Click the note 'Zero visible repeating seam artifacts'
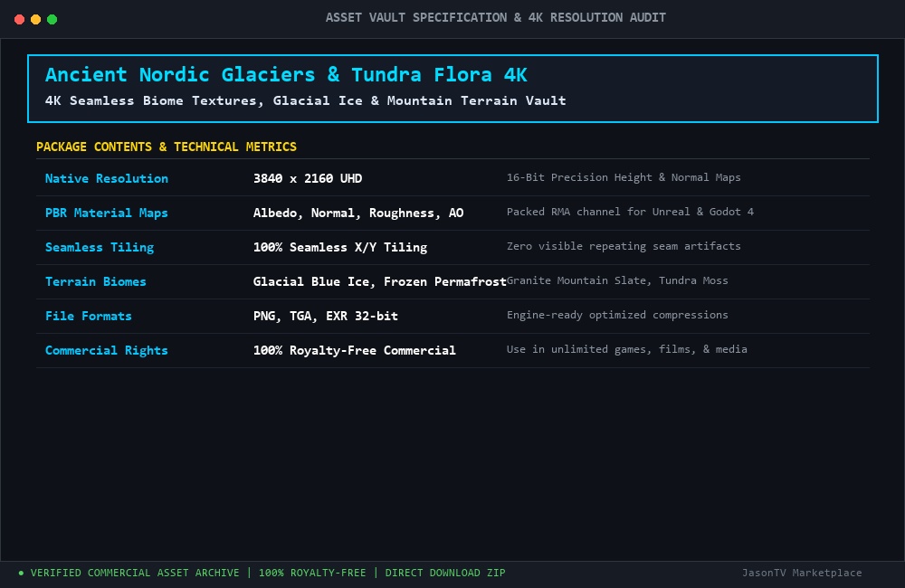The width and height of the screenshot is (905, 588). pyautogui.click(x=624, y=246)
